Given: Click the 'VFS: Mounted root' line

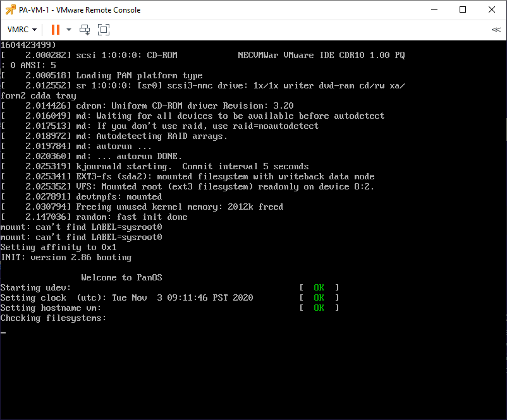Looking at the screenshot, I should point(188,187).
